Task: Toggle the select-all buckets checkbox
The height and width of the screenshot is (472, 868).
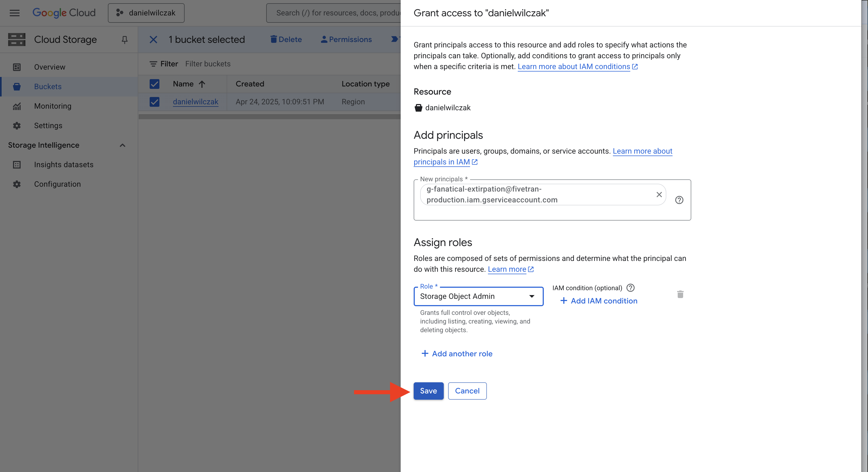Action: click(x=154, y=84)
